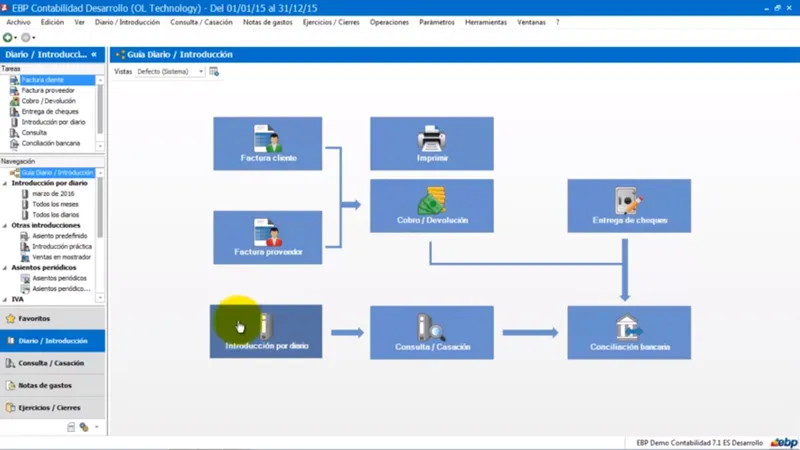The width and height of the screenshot is (800, 450).
Task: Collapse the sidebar with double chevron
Action: click(94, 54)
